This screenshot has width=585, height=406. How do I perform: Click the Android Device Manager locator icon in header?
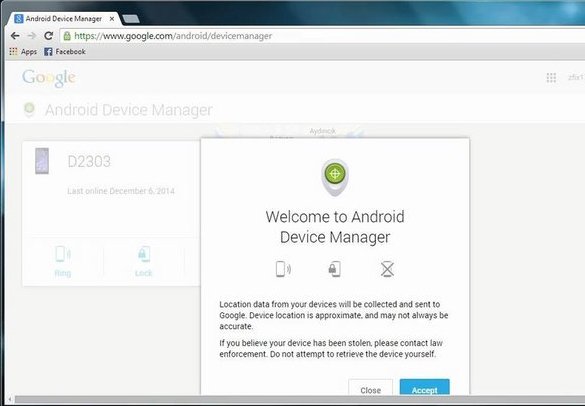[29, 109]
